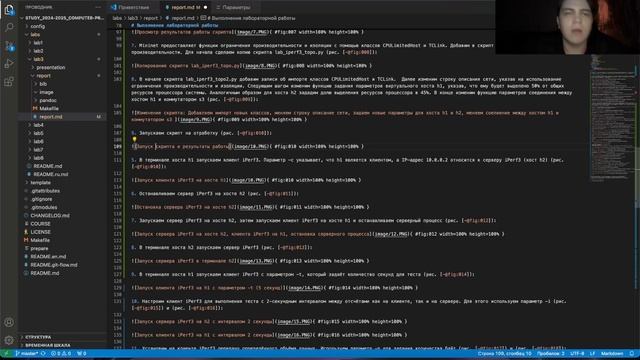Viewport: 640px width, 360px height.
Task: Open errors and warnings counter
Action: click(x=61, y=353)
